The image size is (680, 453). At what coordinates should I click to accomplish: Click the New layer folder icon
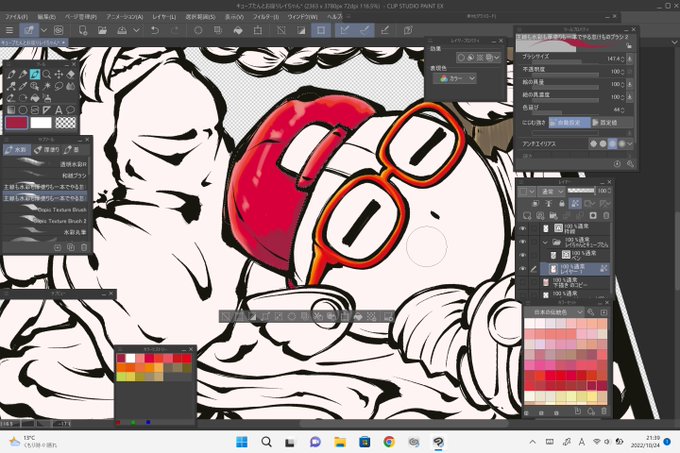click(x=553, y=215)
